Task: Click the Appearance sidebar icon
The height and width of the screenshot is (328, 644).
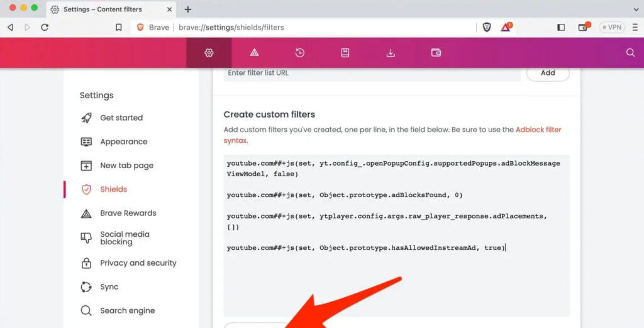Action: coord(86,142)
